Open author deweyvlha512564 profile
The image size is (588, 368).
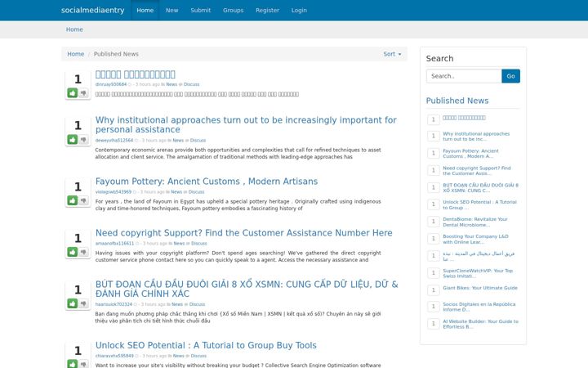click(x=114, y=141)
